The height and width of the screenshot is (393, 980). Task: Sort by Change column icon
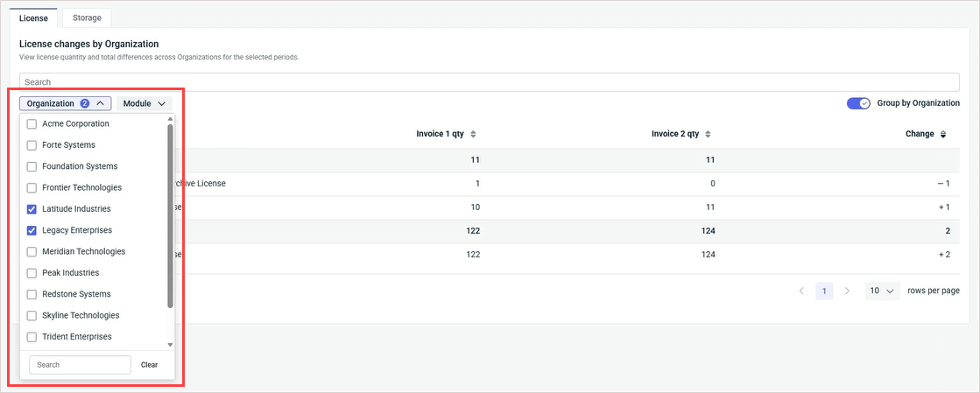[943, 134]
